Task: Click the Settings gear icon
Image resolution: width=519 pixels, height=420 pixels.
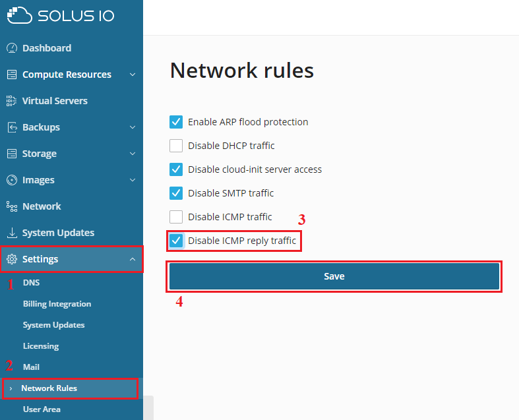Action: [12, 259]
